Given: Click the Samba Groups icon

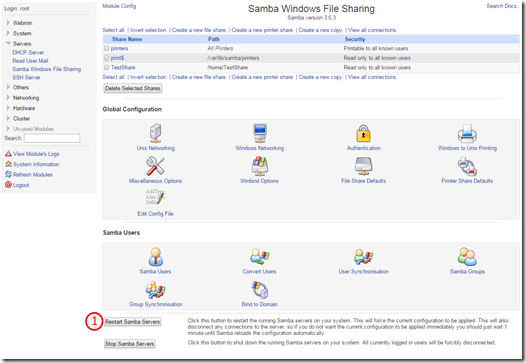Looking at the screenshot, I should (467, 257).
